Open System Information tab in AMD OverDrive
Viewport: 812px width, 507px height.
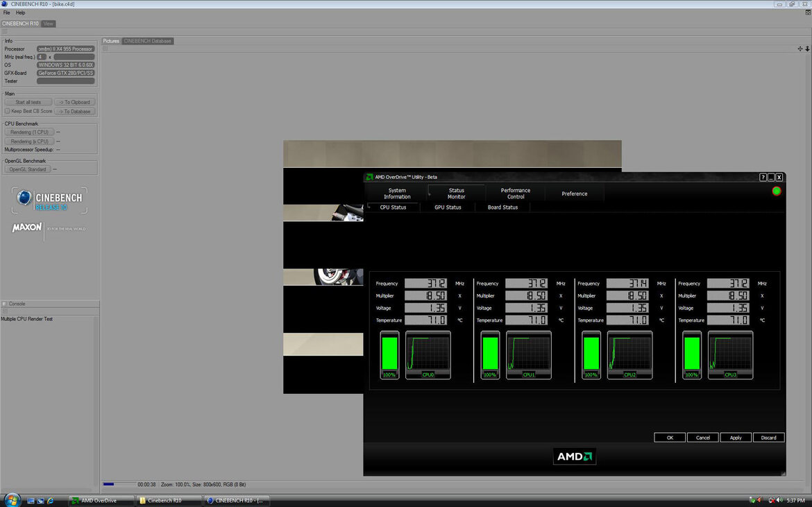tap(397, 194)
